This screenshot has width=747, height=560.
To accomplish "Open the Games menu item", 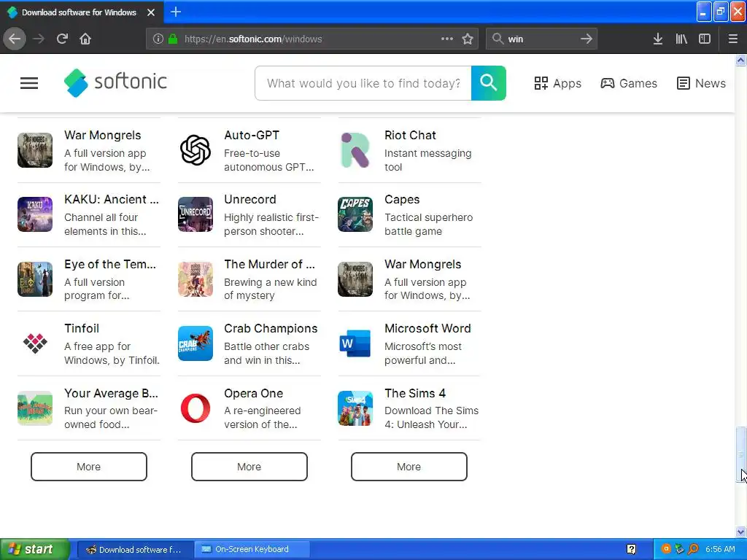I will point(628,83).
